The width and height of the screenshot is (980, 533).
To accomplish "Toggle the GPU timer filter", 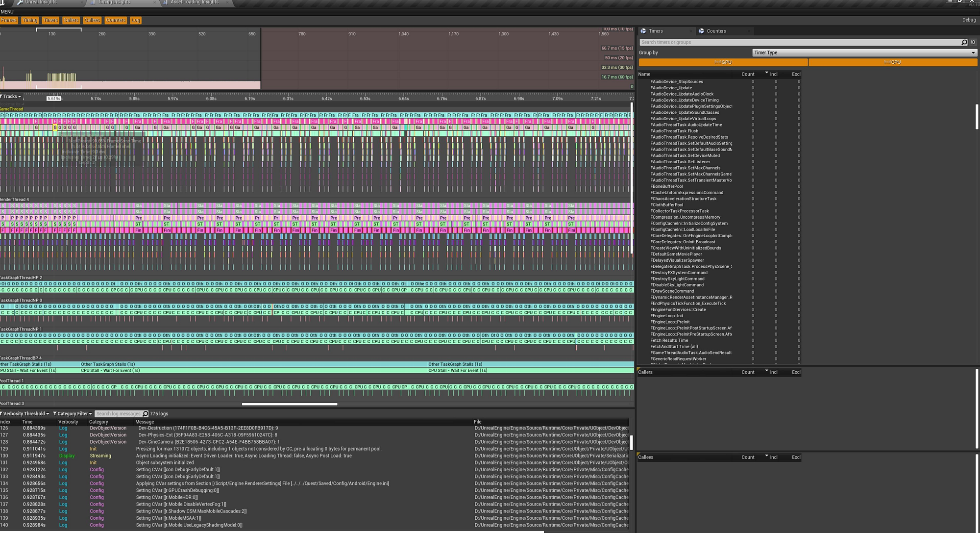I will tap(723, 62).
